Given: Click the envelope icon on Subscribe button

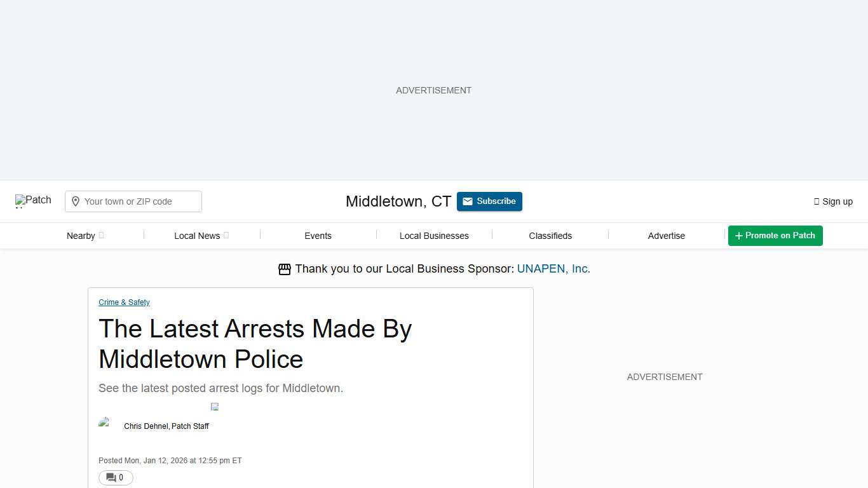Looking at the screenshot, I should click(x=468, y=201).
